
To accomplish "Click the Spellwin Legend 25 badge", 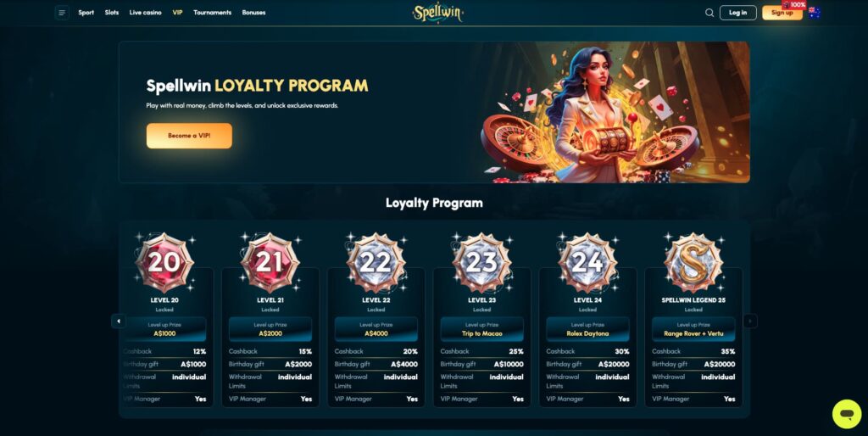I will pyautogui.click(x=693, y=263).
